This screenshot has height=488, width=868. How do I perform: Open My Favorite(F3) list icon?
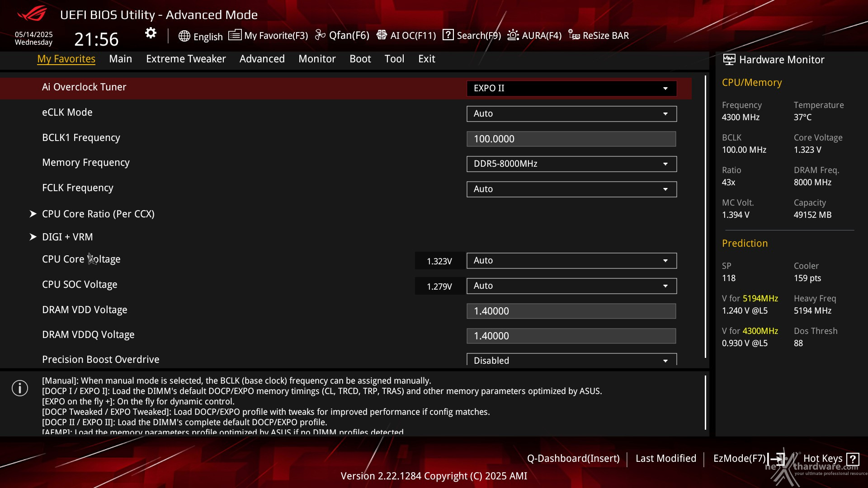tap(235, 35)
